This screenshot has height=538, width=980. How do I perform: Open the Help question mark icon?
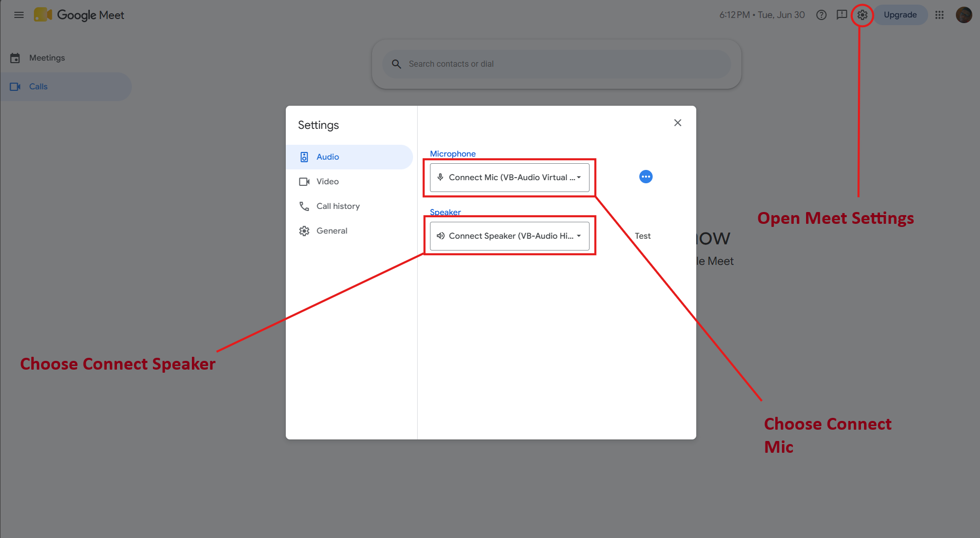coord(821,15)
